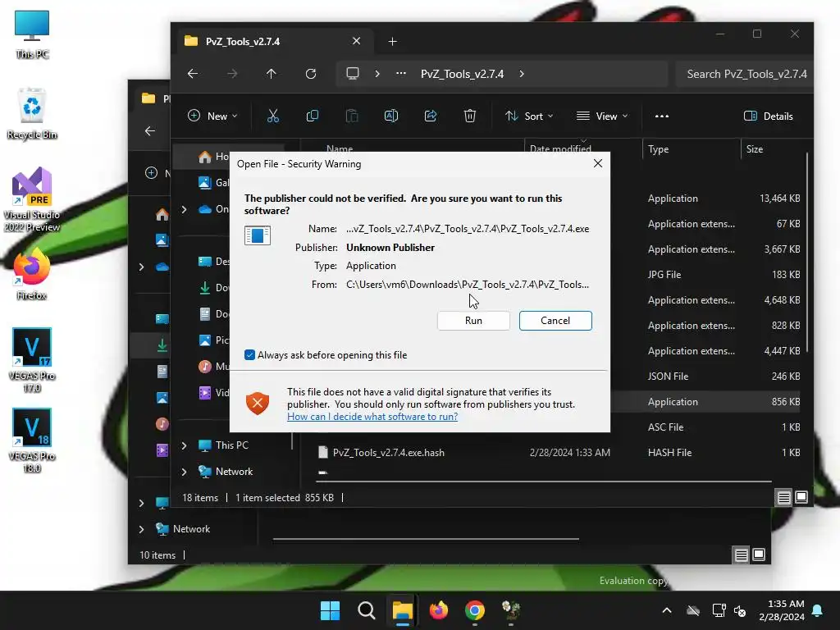Image resolution: width=840 pixels, height=630 pixels.
Task: Switch to thumbnails view in back window status bar
Action: (x=759, y=555)
